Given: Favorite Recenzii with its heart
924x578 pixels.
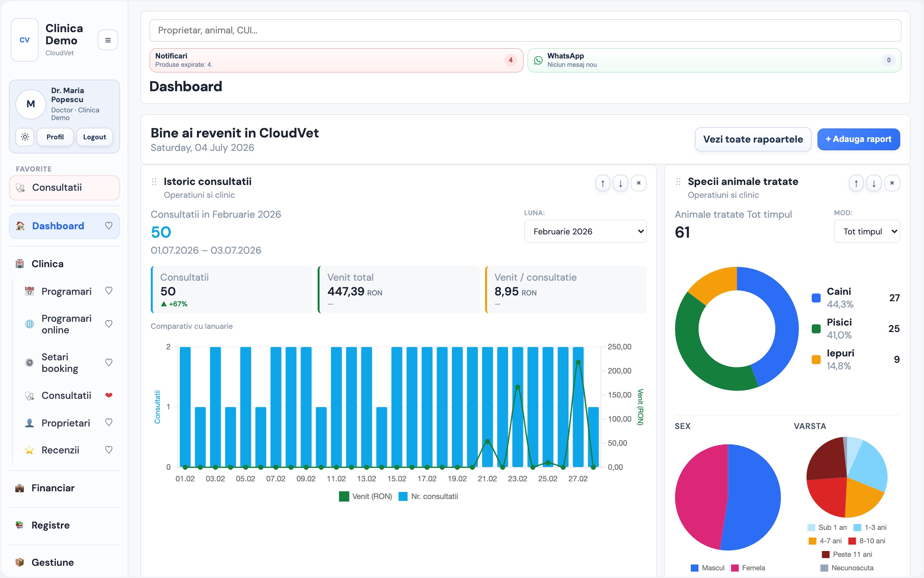Looking at the screenshot, I should tap(109, 450).
